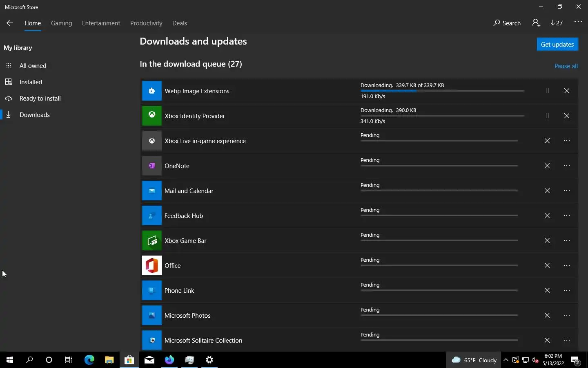Viewport: 588px width, 368px height.
Task: Pause the Webp Image Extensions download
Action: coord(547,91)
